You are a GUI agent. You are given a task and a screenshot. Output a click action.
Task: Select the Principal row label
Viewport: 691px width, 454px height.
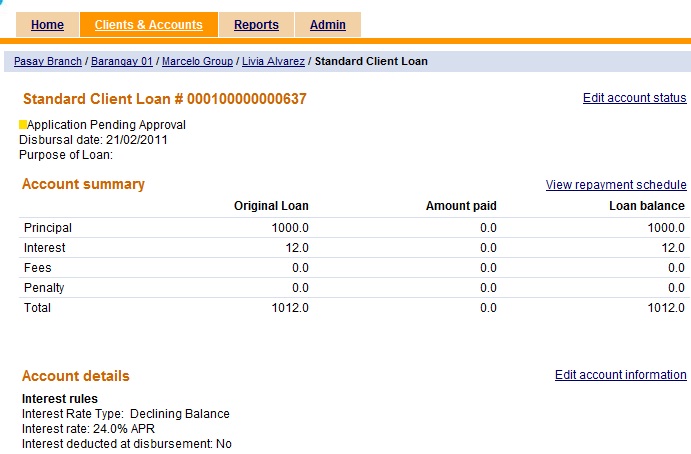tap(47, 228)
